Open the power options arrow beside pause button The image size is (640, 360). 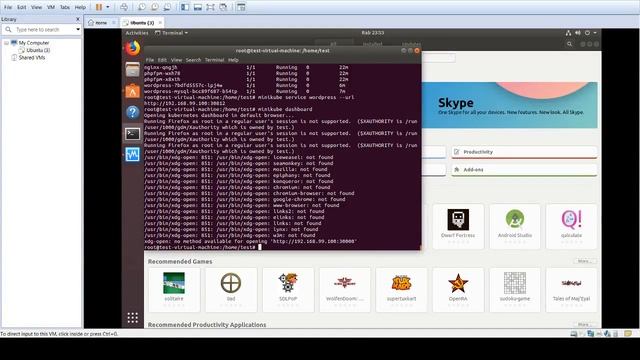pos(108,7)
